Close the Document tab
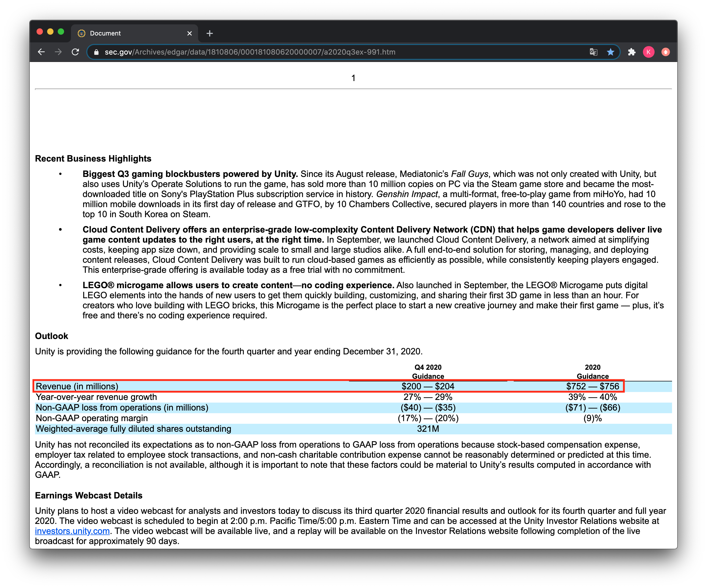 [190, 33]
